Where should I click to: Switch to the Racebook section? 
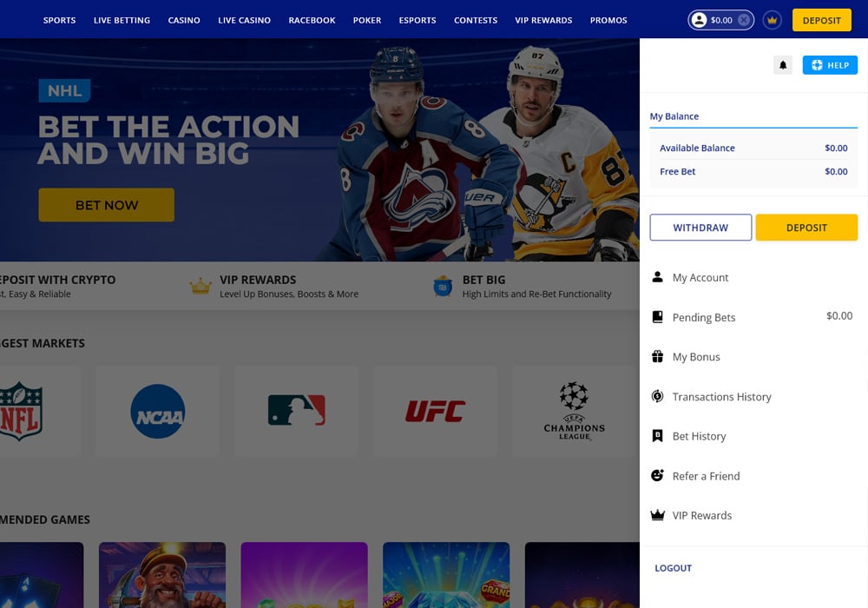312,20
